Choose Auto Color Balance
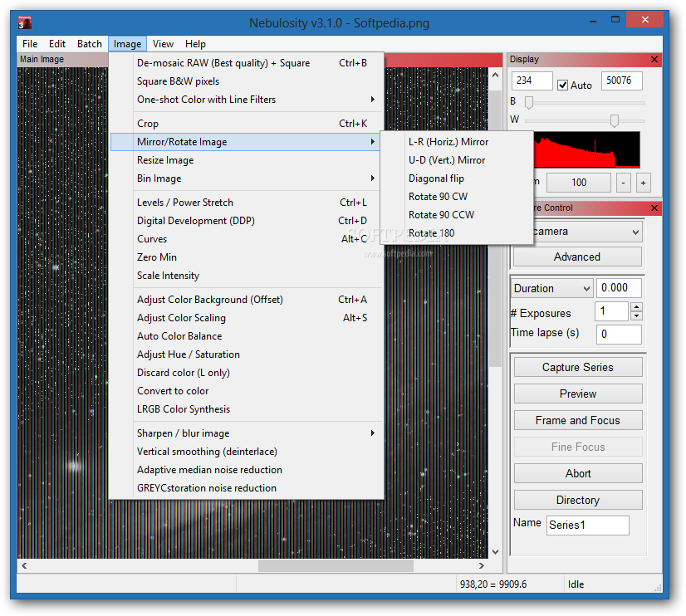Viewport: 686px width, 616px height. coord(246,336)
